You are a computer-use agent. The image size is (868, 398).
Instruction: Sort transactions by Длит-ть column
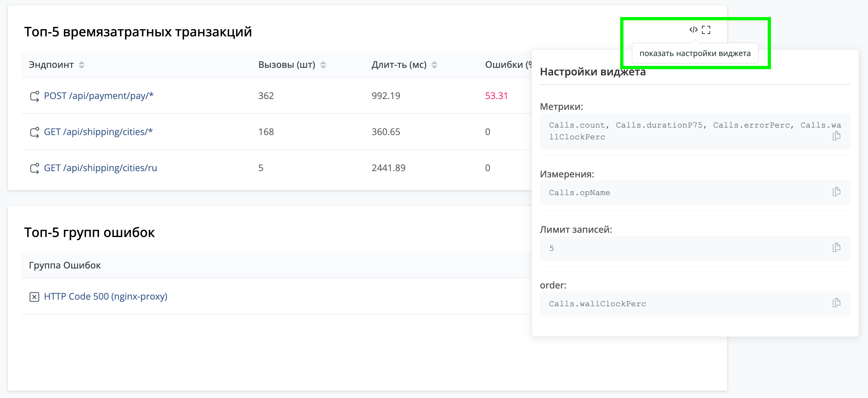[435, 65]
